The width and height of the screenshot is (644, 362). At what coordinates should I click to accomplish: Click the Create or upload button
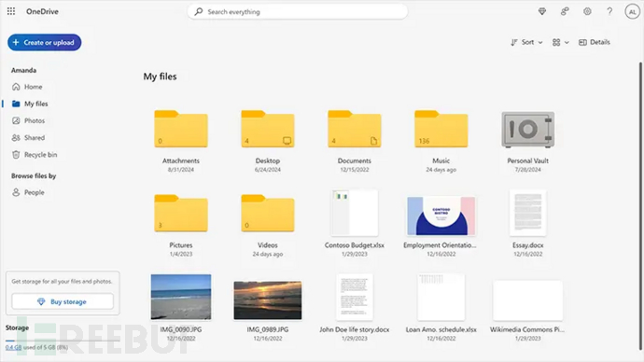pyautogui.click(x=45, y=42)
